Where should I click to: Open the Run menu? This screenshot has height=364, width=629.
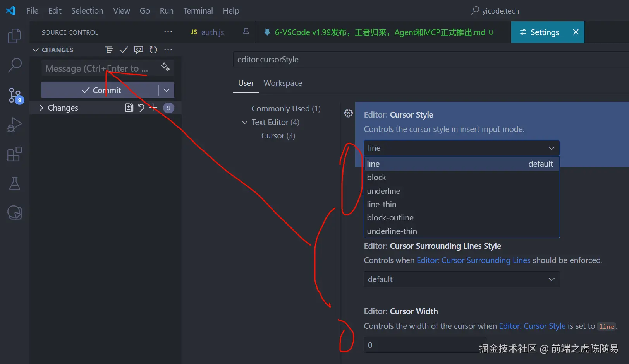point(167,10)
